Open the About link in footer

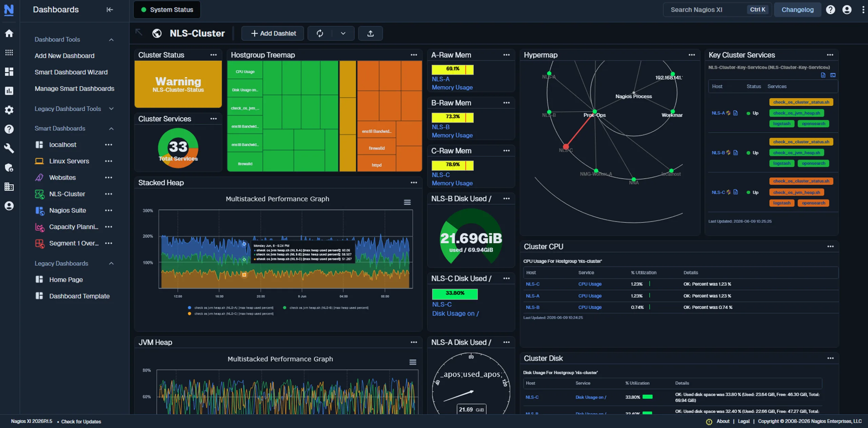723,421
